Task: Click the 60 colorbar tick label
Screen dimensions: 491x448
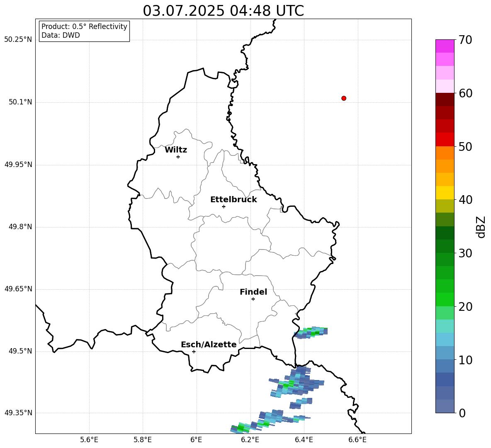Action: (465, 93)
